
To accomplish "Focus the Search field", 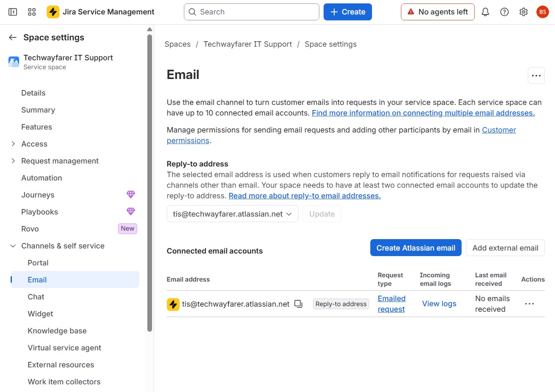I will pyautogui.click(x=251, y=12).
